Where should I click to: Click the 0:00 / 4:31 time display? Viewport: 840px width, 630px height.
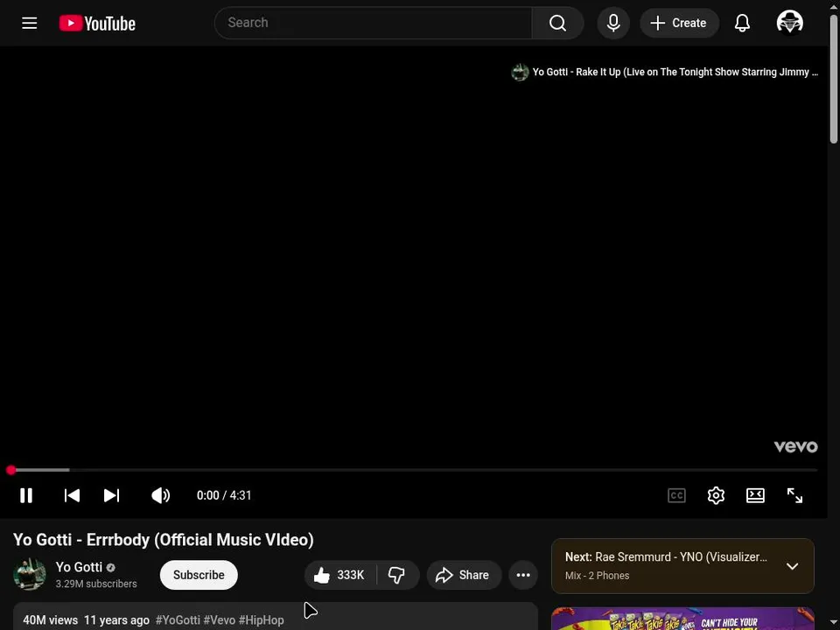(224, 495)
